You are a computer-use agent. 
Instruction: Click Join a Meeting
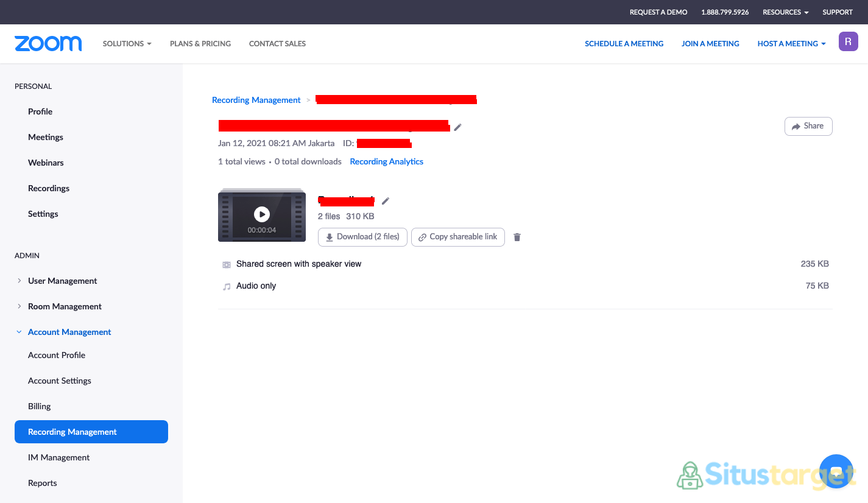coord(710,43)
